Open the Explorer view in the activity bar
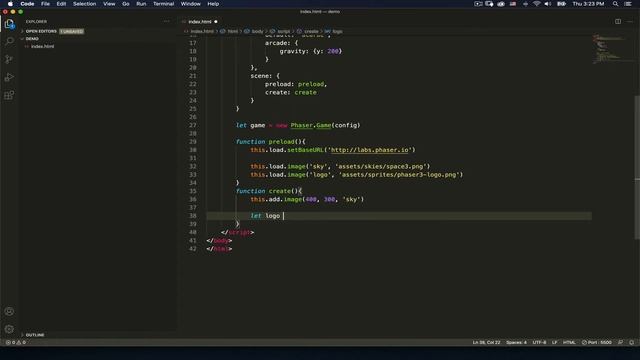Viewport: 640px width, 360px height. coord(9,24)
